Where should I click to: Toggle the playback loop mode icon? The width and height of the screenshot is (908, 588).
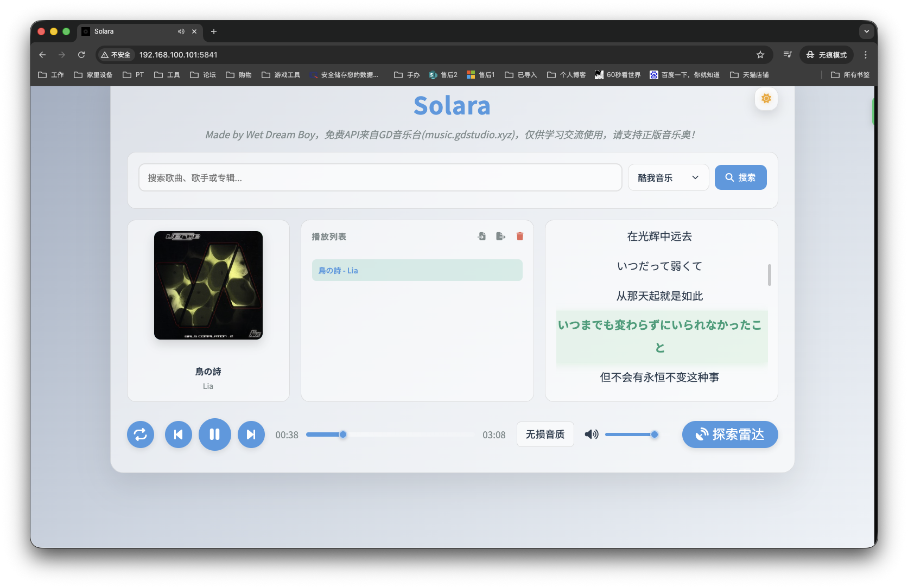click(140, 434)
